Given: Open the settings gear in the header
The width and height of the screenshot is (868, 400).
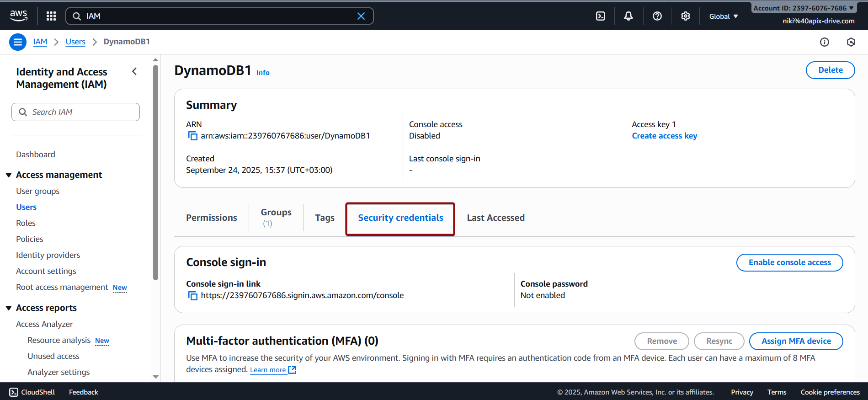Looking at the screenshot, I should [x=685, y=16].
